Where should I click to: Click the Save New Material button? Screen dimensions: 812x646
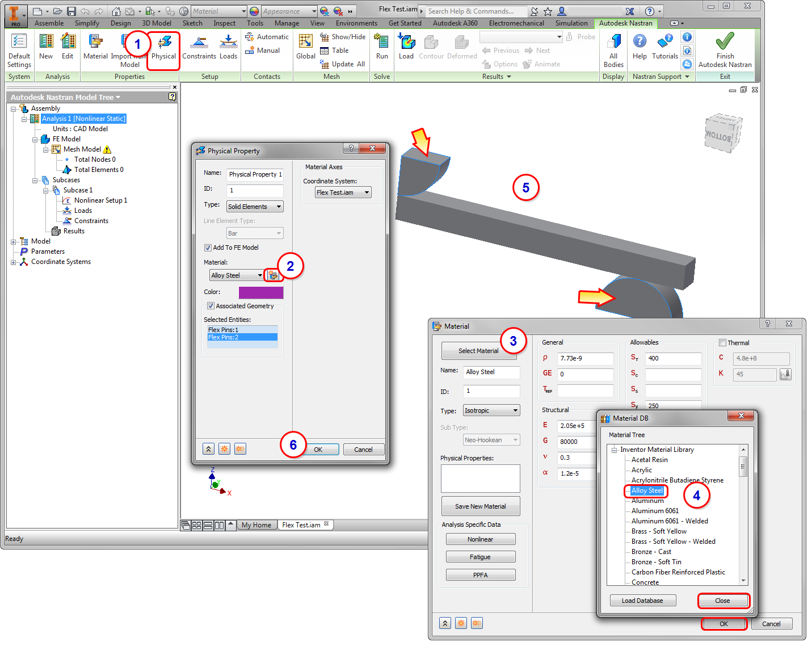(481, 506)
